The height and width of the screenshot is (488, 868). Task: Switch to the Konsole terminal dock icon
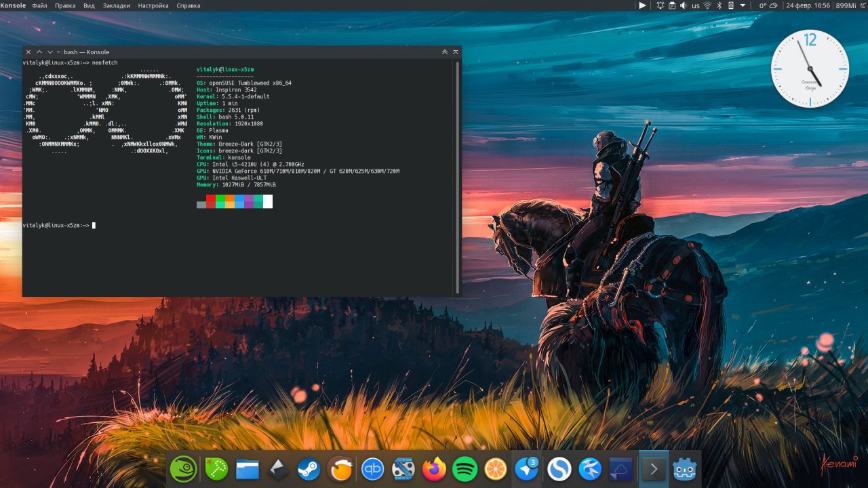click(x=654, y=468)
